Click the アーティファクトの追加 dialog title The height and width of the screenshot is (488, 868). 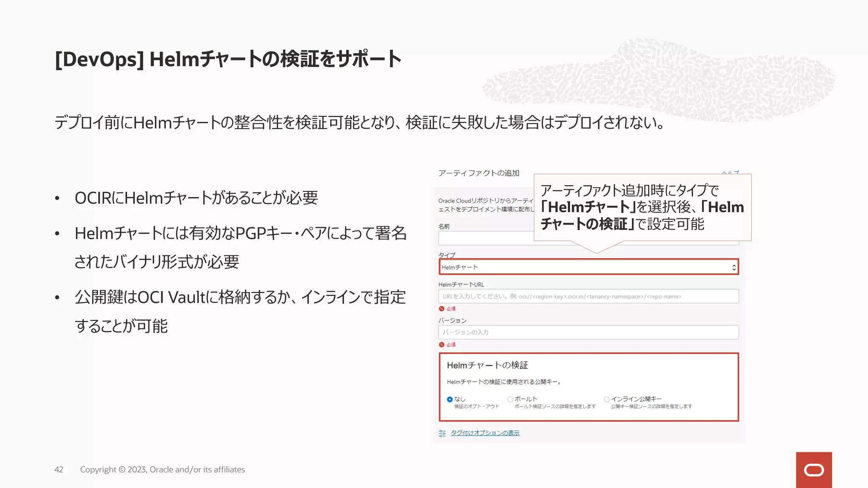(479, 173)
